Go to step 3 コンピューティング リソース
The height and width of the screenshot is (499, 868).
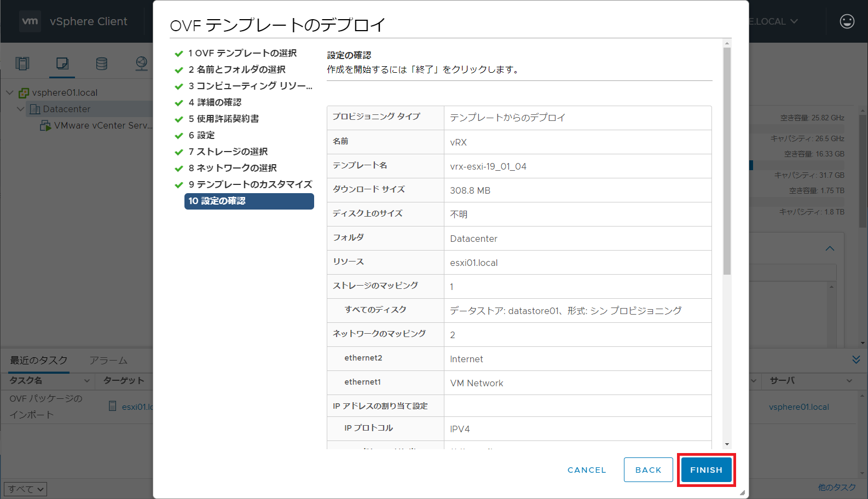(250, 86)
